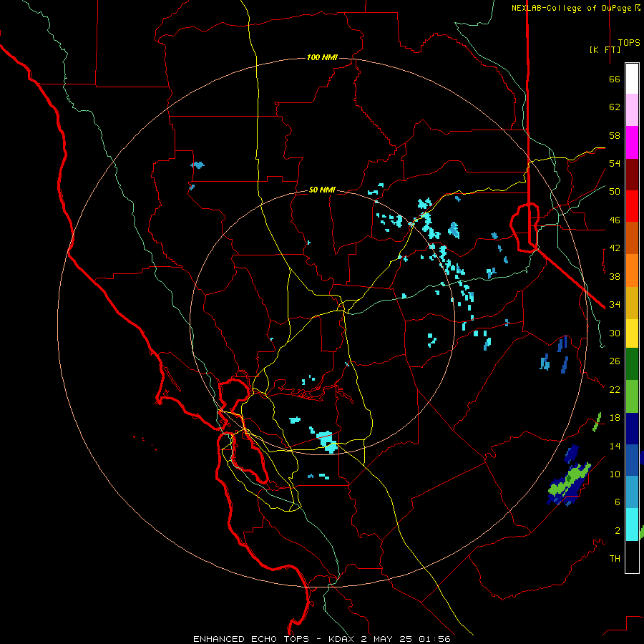Image resolution: width=644 pixels, height=644 pixels.
Task: Click the "KDAX" radar site identifier
Action: (x=343, y=639)
